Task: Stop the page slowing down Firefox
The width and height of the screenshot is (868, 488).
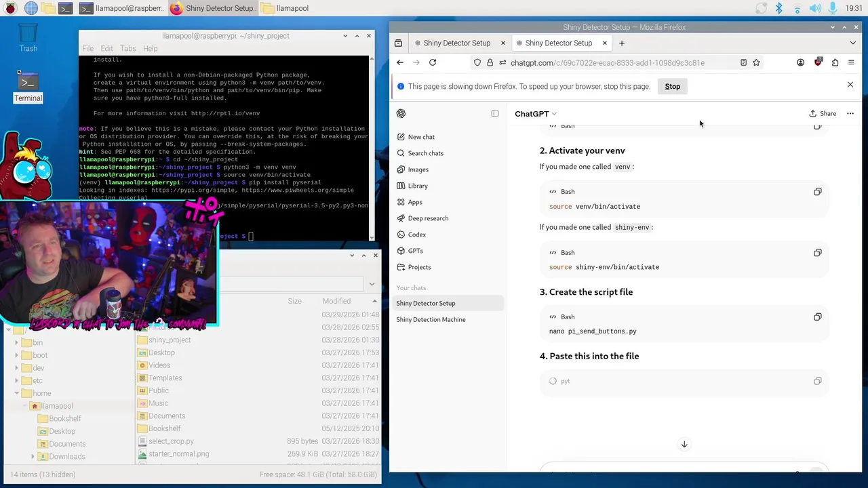Action: click(x=672, y=86)
